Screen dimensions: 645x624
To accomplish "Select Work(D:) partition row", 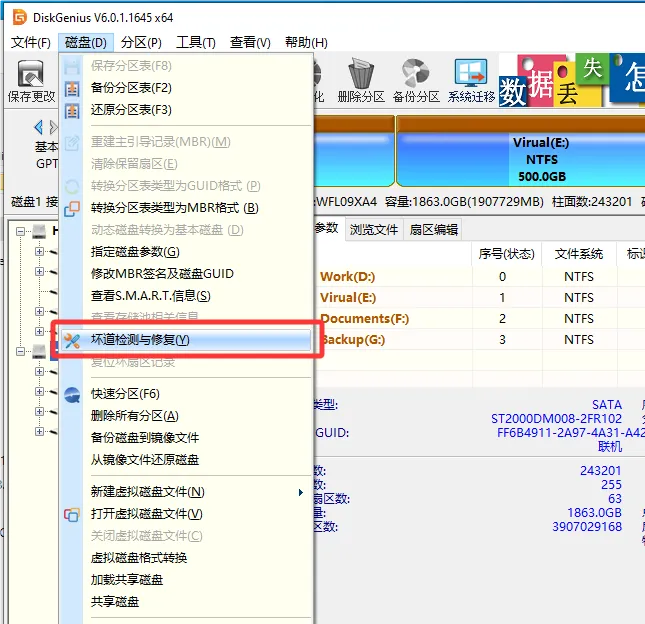I will click(x=478, y=277).
